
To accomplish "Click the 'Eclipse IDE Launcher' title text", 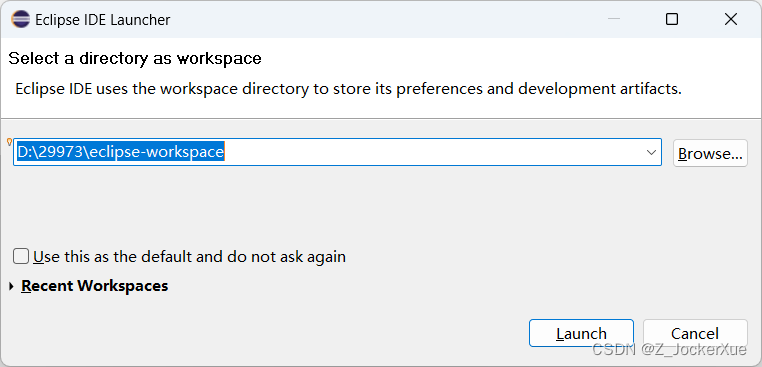I will click(103, 20).
